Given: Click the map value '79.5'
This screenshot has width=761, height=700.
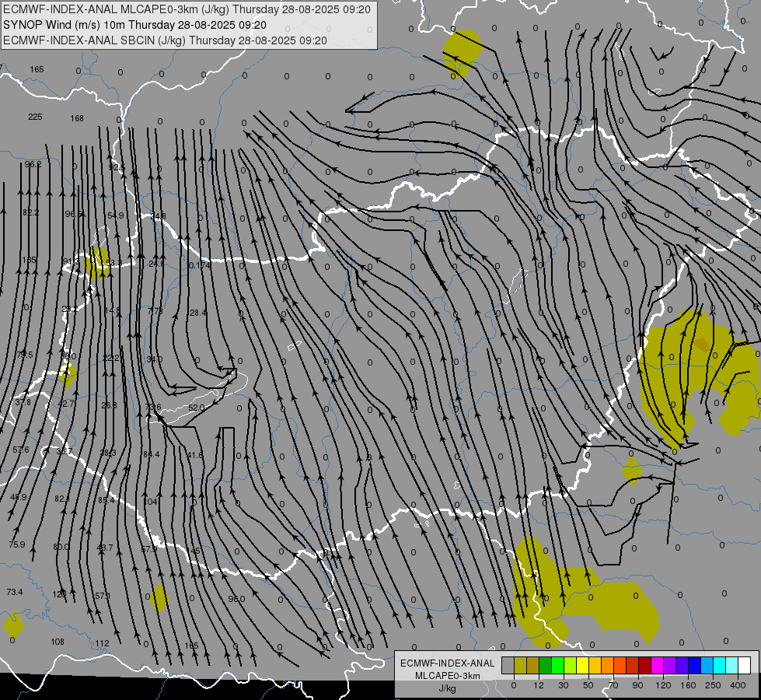Looking at the screenshot, I should [x=24, y=355].
